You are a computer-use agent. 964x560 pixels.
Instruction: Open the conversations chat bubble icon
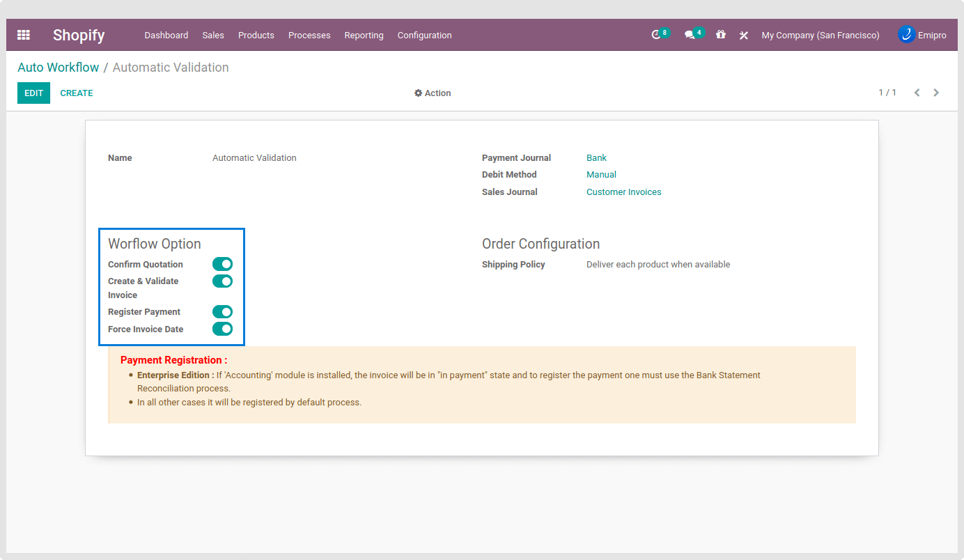690,35
